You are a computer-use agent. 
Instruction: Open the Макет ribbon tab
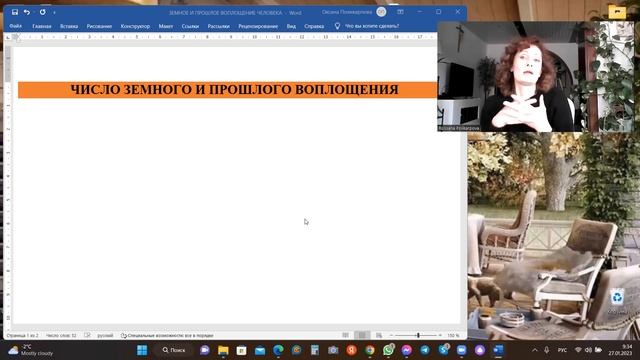(166, 26)
